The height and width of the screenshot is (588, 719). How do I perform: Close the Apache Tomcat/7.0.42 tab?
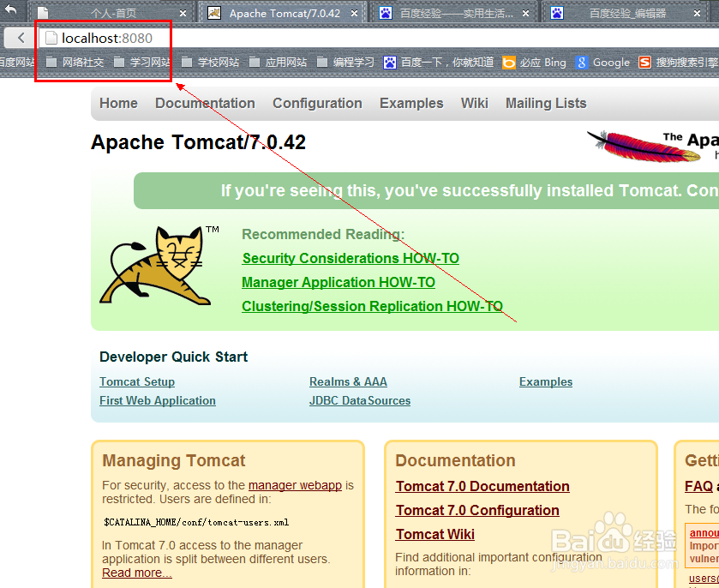coord(354,14)
